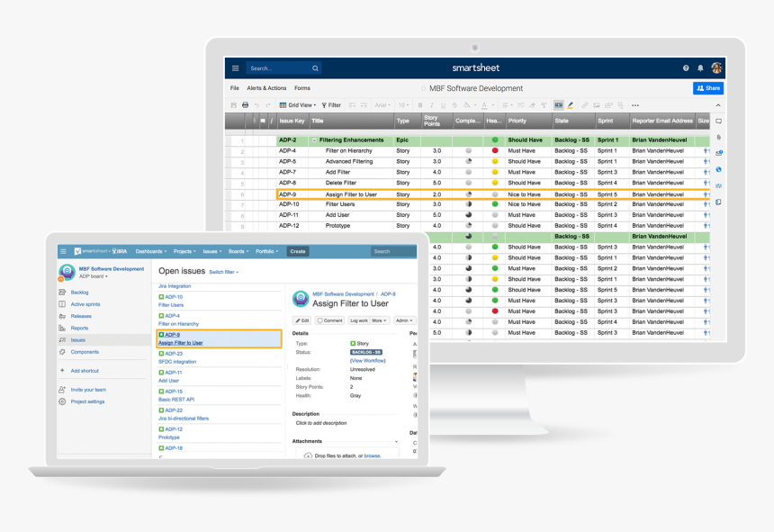Click the Save icon in Smartsheet toolbar

[x=234, y=105]
